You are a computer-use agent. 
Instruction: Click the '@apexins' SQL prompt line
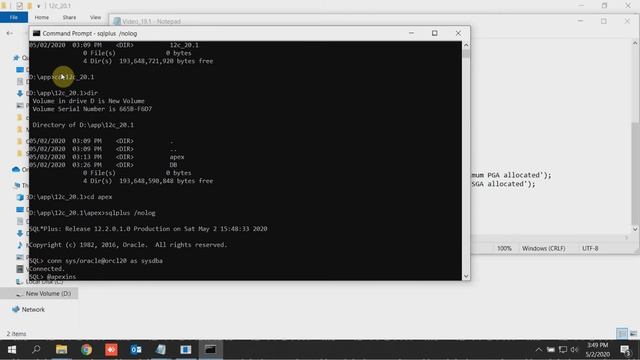[x=53, y=276]
